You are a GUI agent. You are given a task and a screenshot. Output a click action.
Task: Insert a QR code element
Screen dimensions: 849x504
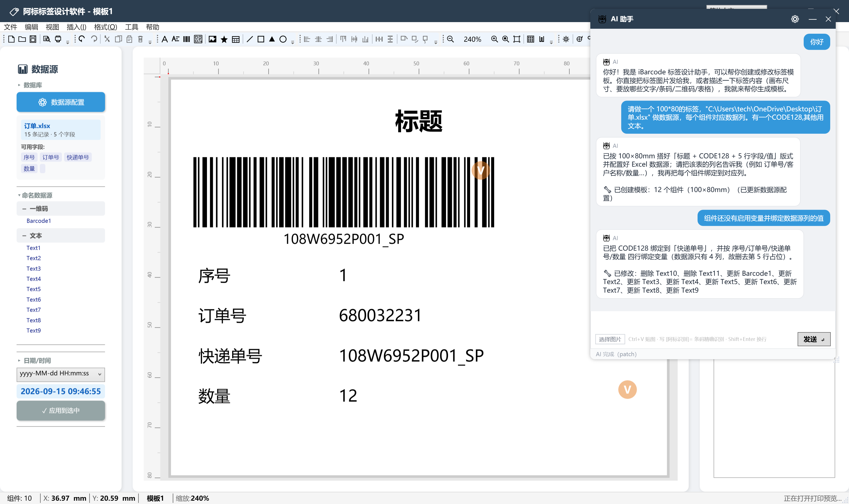point(198,39)
